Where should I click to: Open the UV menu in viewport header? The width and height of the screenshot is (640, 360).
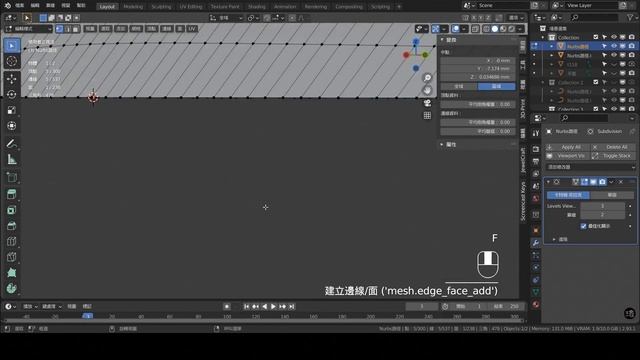(192, 29)
